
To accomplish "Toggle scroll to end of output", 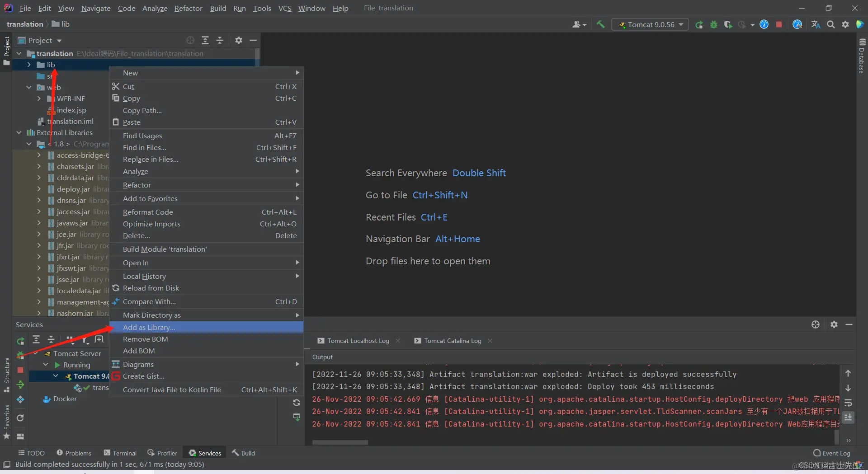I will 848,417.
